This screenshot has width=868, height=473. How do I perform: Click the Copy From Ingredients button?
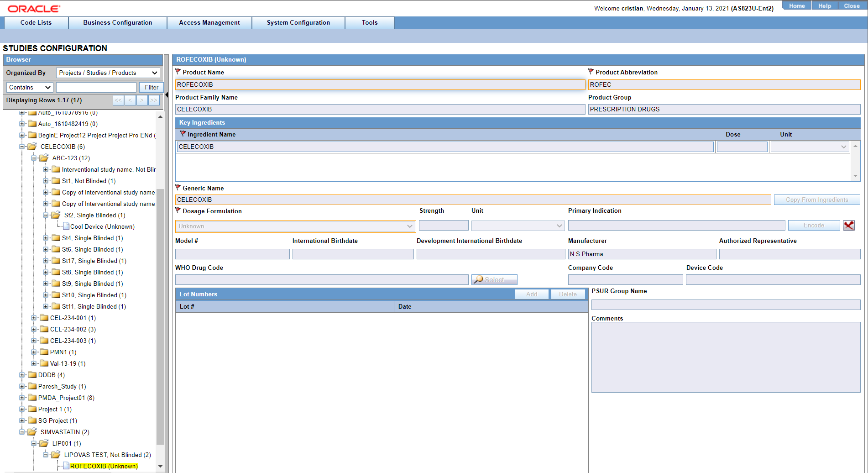click(816, 200)
